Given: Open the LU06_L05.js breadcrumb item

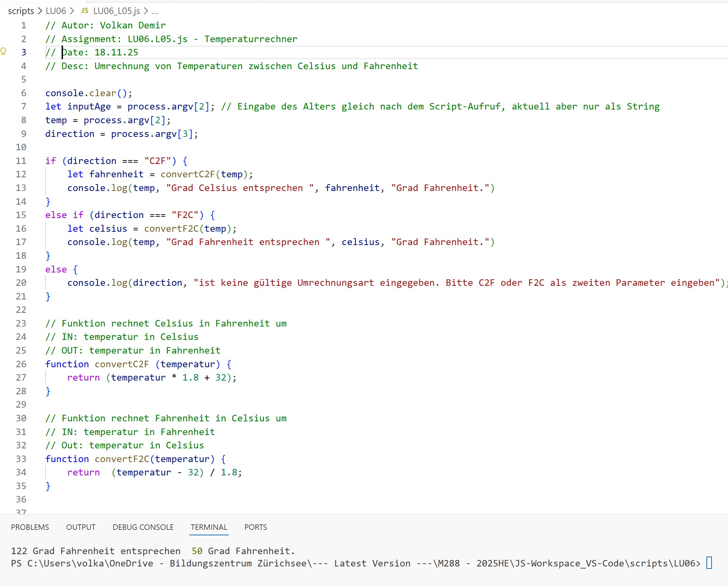Looking at the screenshot, I should click(x=116, y=11).
